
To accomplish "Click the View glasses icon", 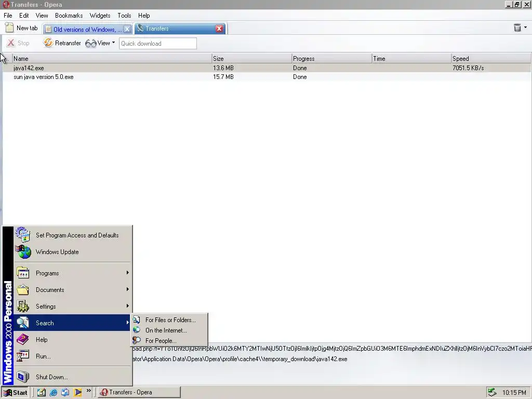I will point(91,44).
